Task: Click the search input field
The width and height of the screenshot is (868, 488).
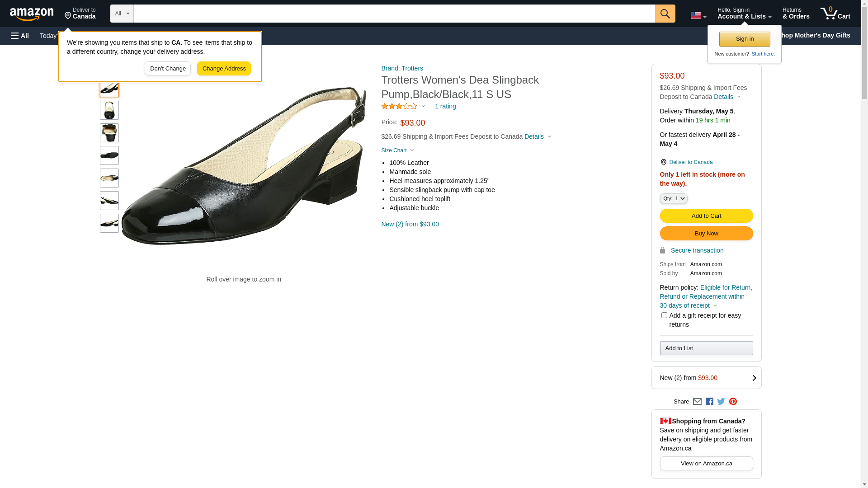Action: tap(393, 14)
